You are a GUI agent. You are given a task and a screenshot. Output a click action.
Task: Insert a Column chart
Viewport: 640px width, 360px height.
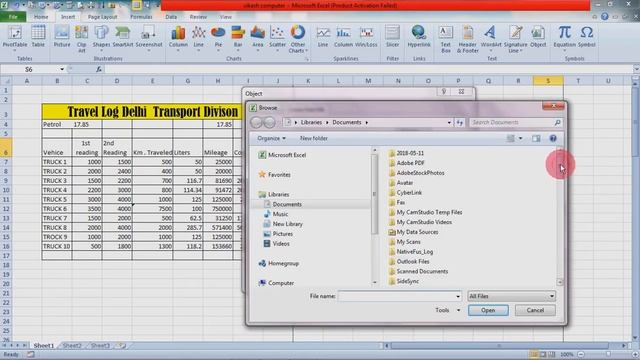point(178,38)
